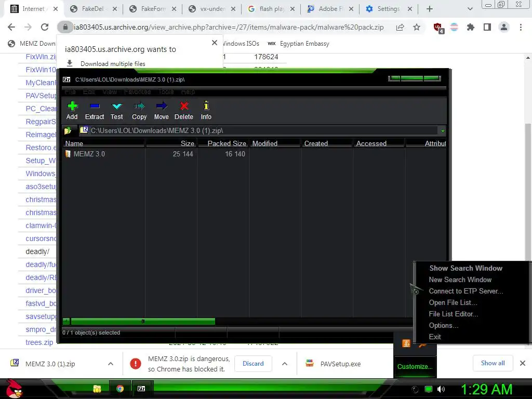Sort by the Created column header

point(327,143)
